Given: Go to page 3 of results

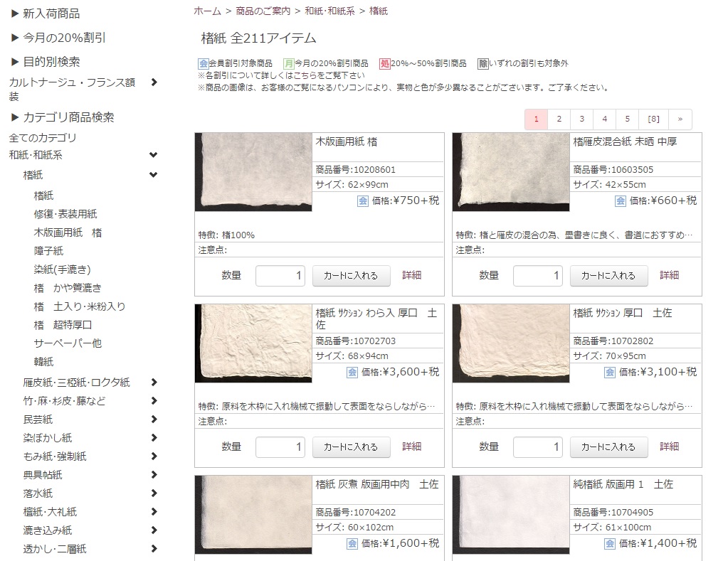Looking at the screenshot, I should click(x=581, y=119).
